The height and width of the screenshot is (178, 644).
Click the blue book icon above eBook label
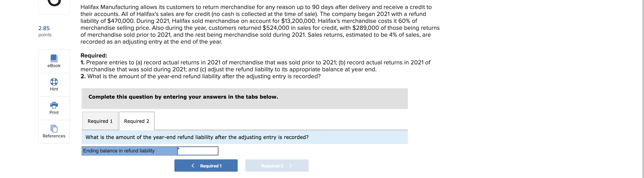54,58
